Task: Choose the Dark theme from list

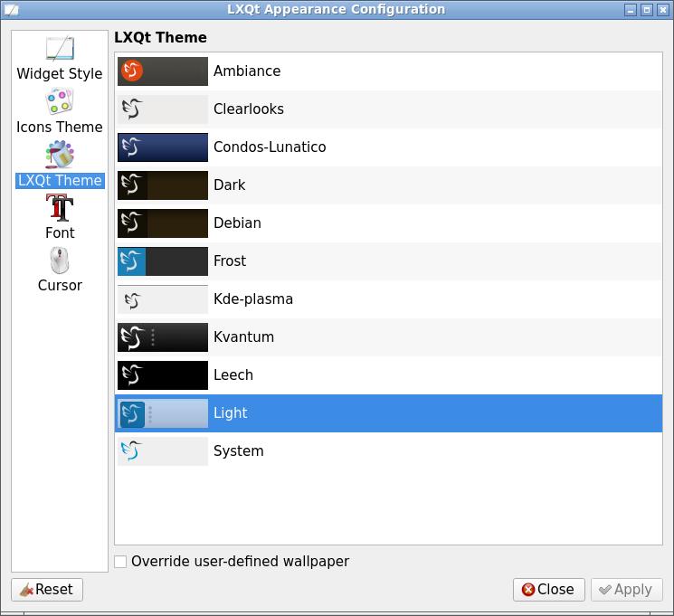Action: pos(230,185)
